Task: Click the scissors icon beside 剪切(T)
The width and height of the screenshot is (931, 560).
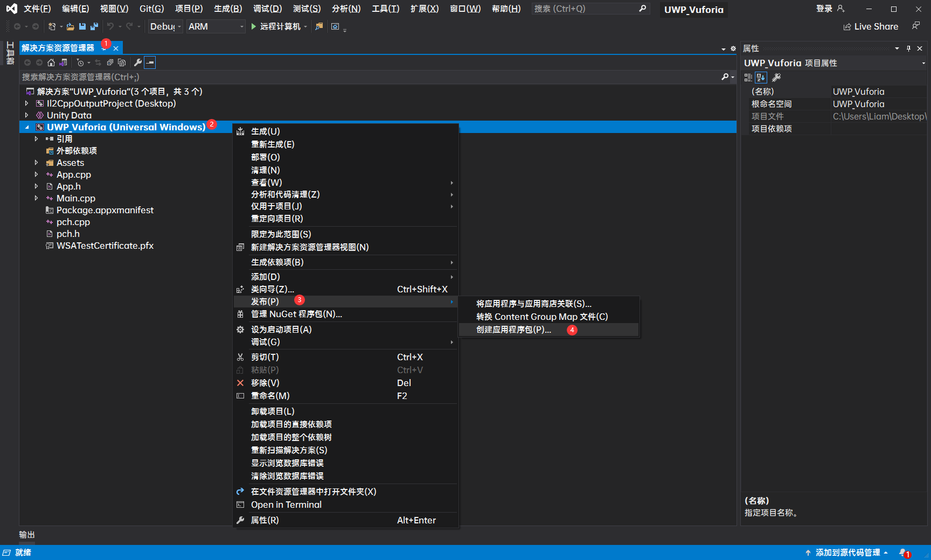Action: coord(240,357)
